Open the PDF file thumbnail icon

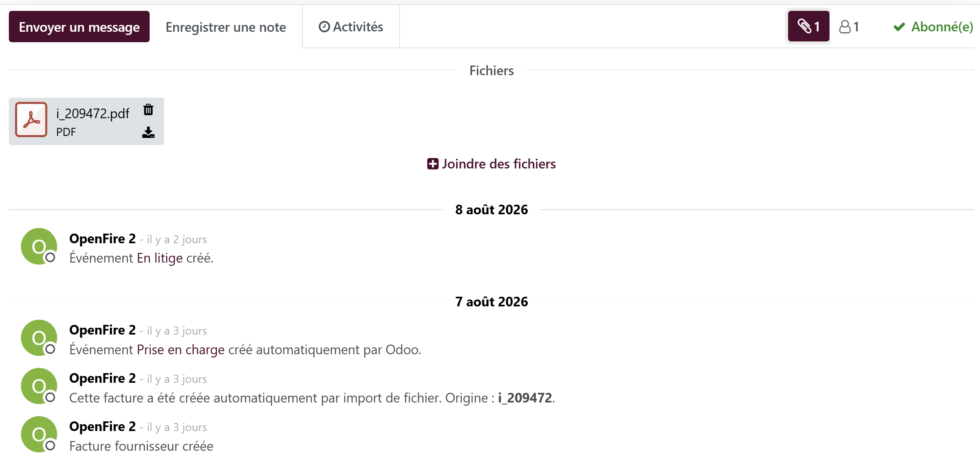[31, 120]
